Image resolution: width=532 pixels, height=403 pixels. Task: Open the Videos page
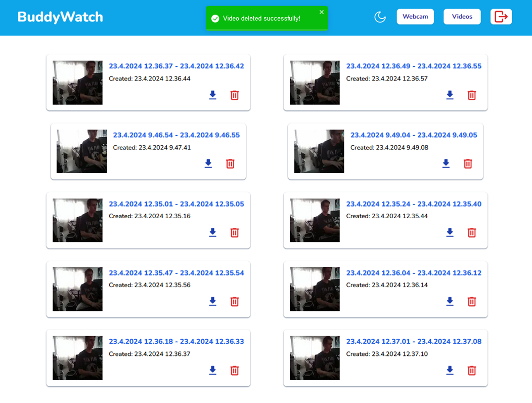(x=462, y=17)
